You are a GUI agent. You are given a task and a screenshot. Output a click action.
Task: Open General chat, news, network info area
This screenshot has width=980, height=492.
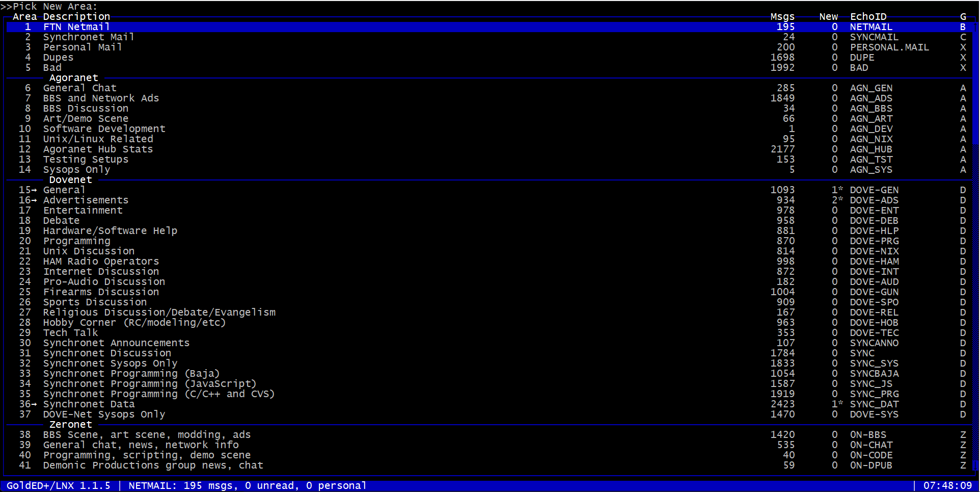pos(489,445)
